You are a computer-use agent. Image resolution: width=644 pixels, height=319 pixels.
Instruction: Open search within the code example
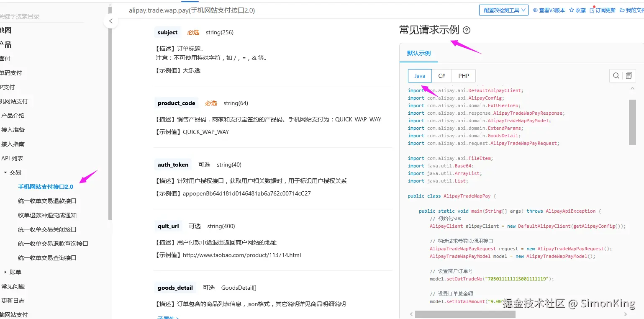point(616,76)
